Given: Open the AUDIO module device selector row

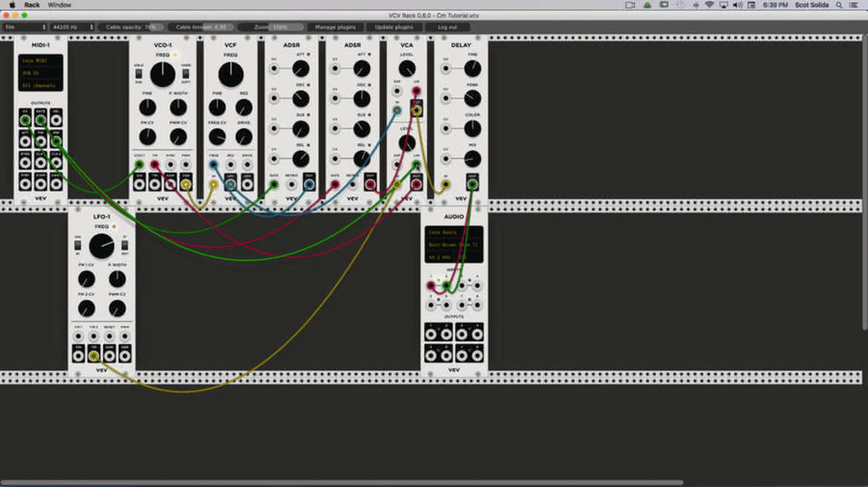Looking at the screenshot, I should click(453, 245).
